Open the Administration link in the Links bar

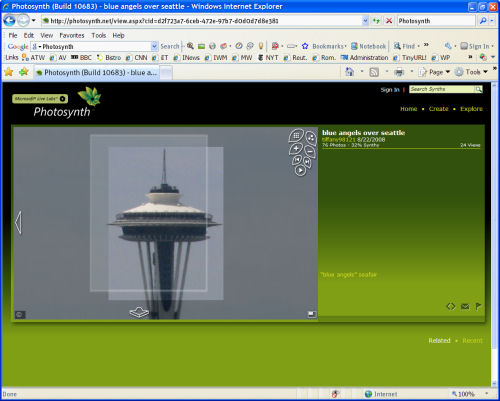(x=365, y=58)
